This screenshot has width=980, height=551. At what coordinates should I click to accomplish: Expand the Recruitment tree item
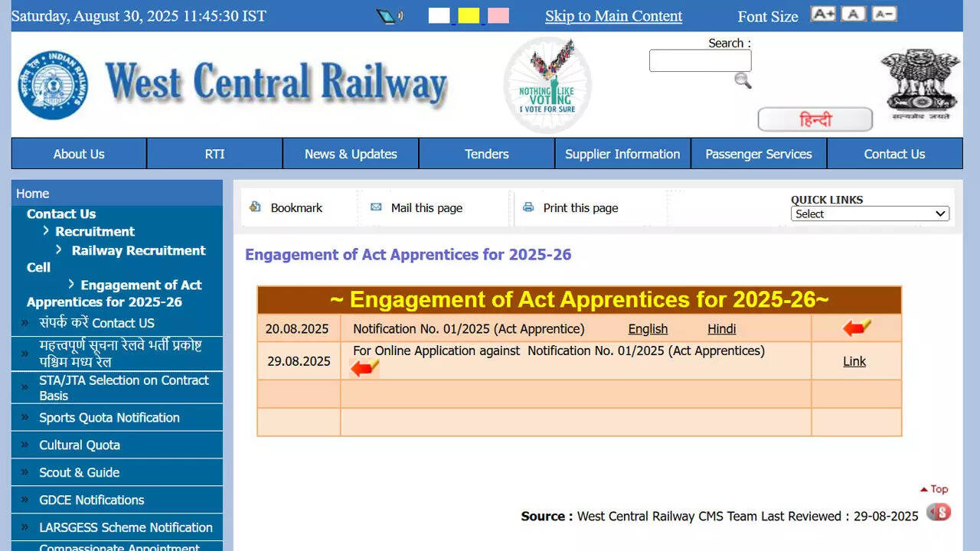[94, 231]
